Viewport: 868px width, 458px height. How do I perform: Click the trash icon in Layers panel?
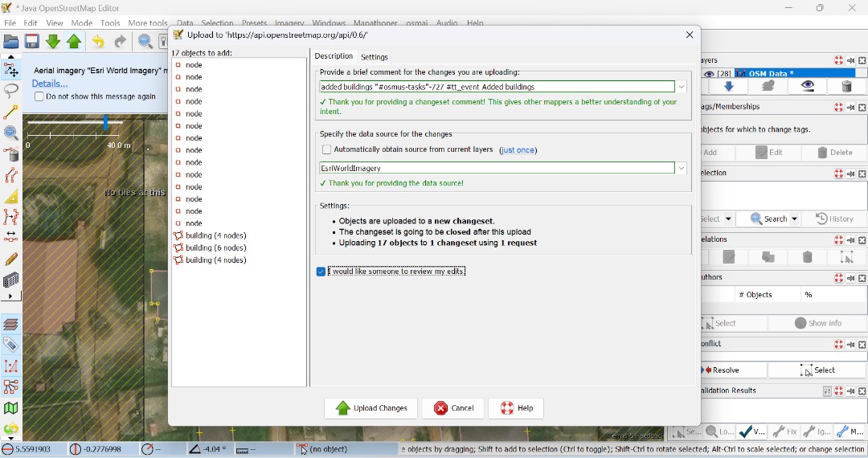pyautogui.click(x=846, y=86)
